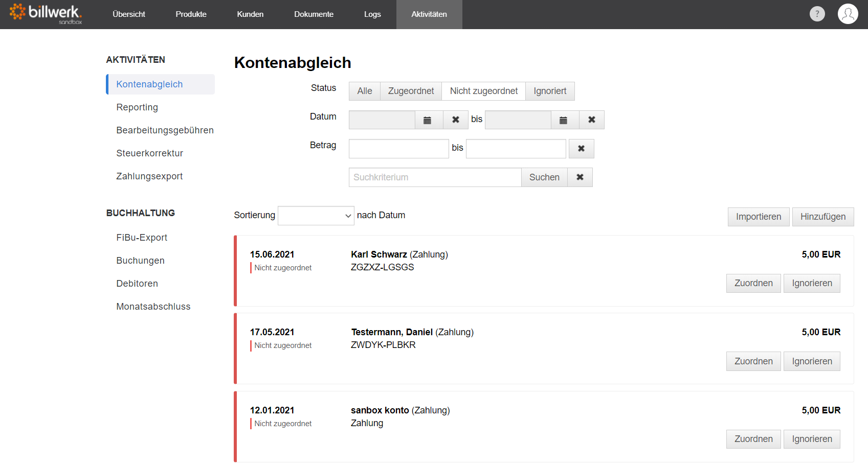Click the date 12.01.2021
Viewport: 868px width, 465px height.
click(x=272, y=410)
